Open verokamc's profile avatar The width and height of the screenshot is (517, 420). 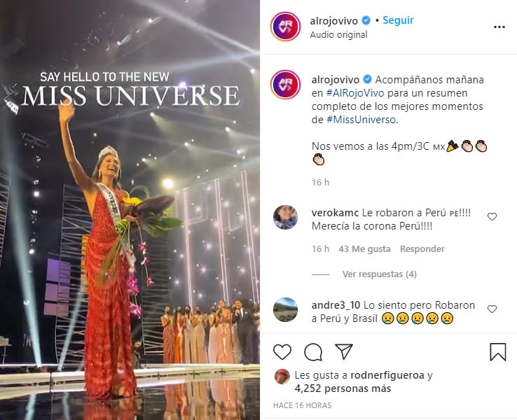click(x=286, y=217)
